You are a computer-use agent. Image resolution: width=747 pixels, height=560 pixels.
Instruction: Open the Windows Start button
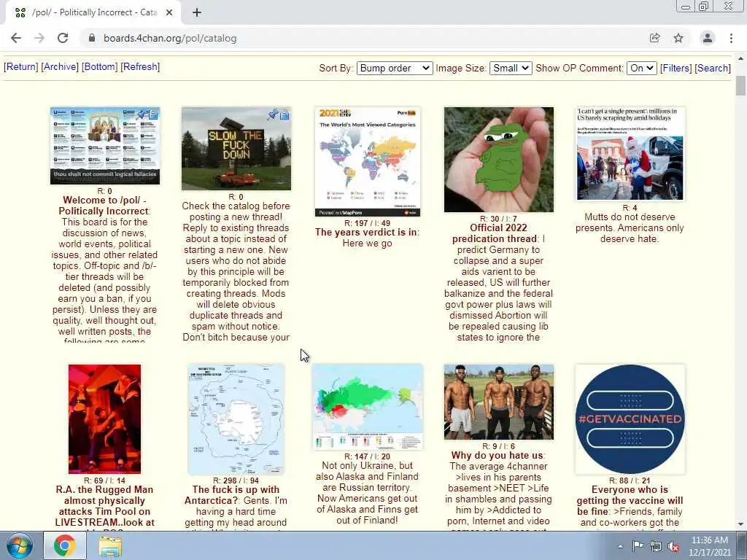click(20, 545)
